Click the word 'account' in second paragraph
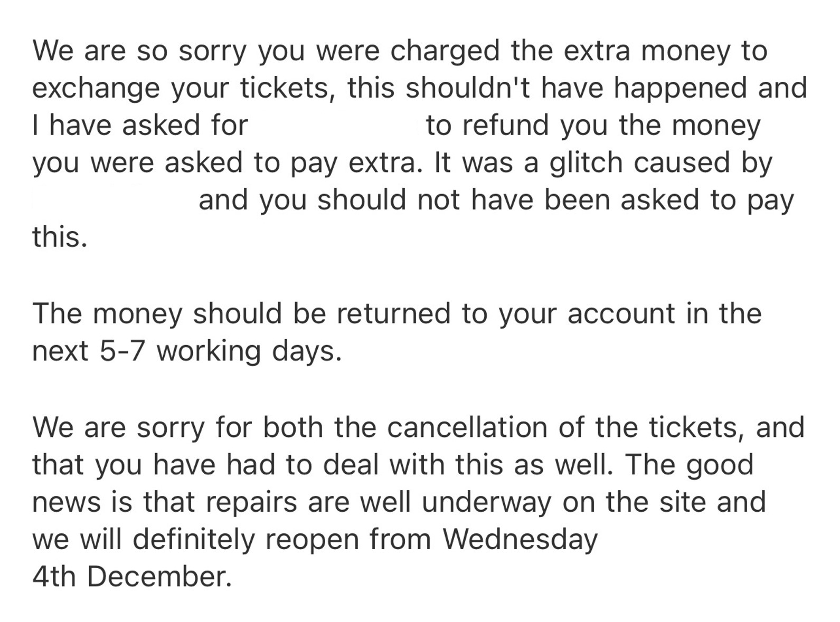Screen dimensions: 840x622 click(x=621, y=313)
